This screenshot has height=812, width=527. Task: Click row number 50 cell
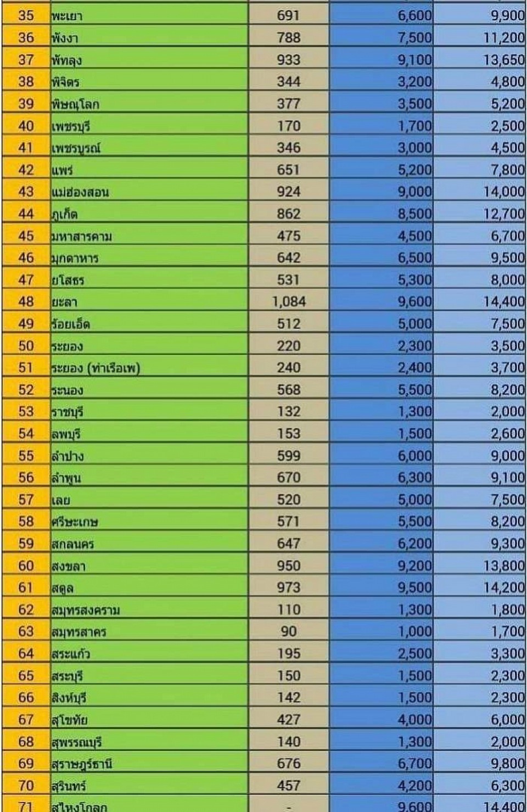click(x=26, y=345)
